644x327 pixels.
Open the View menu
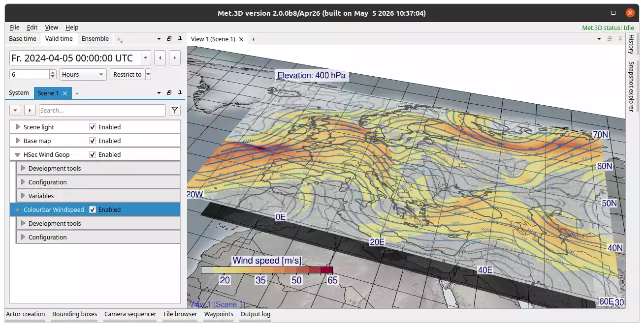(51, 28)
